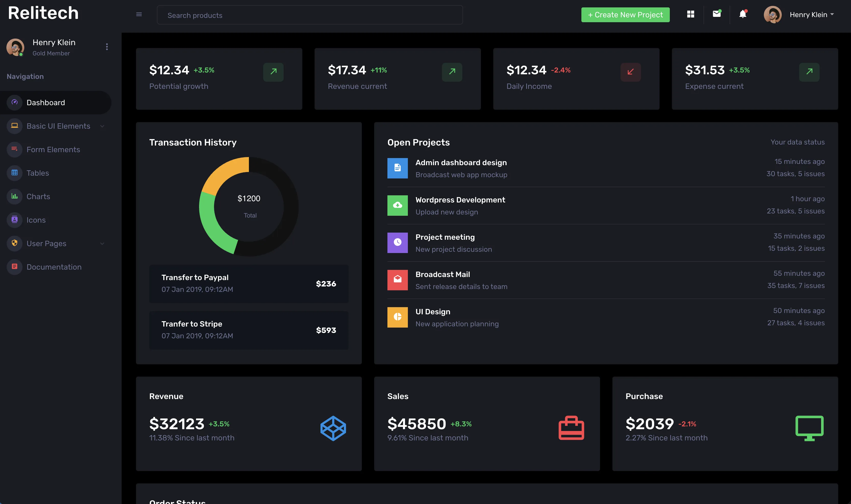
Task: Open the Broadcast Mail project
Action: pyautogui.click(x=442, y=274)
